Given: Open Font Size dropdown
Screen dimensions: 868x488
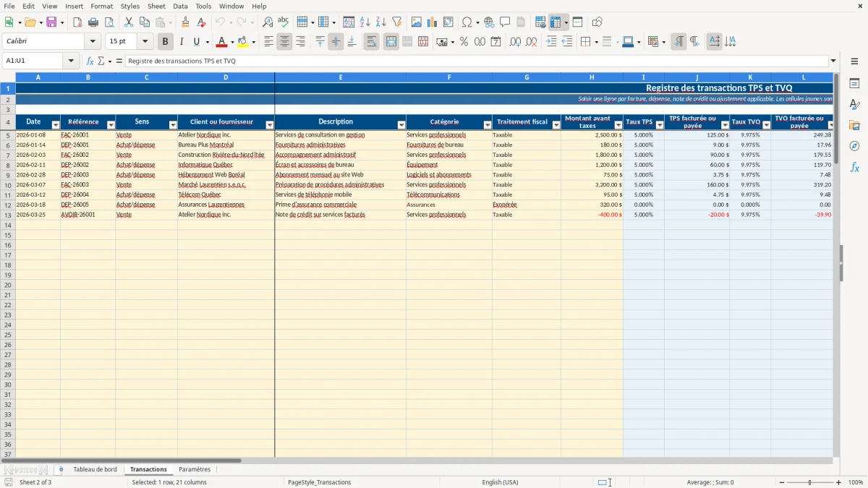Looking at the screenshot, I should (x=145, y=42).
